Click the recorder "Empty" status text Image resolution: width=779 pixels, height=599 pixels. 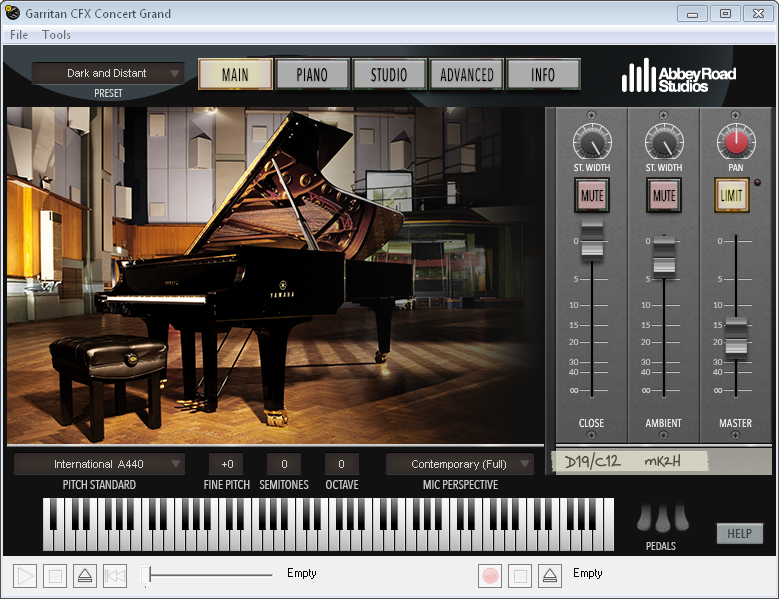[588, 573]
